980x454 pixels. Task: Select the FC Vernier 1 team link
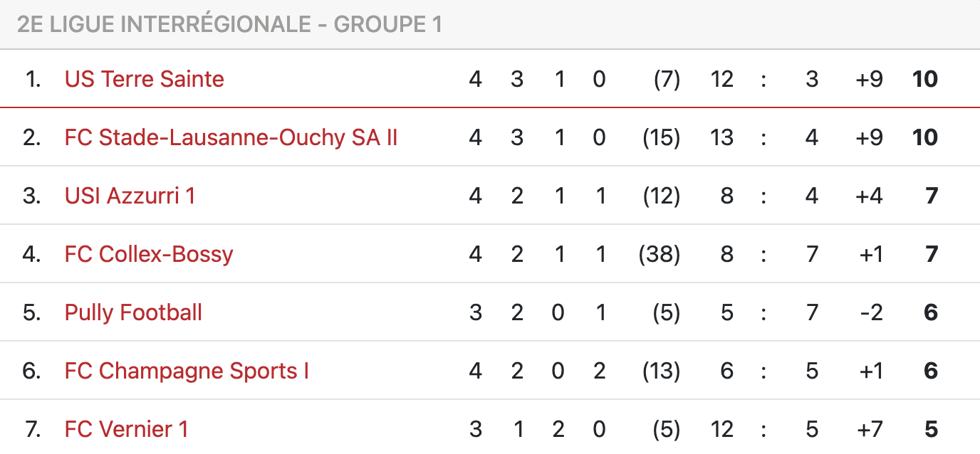pos(126,429)
